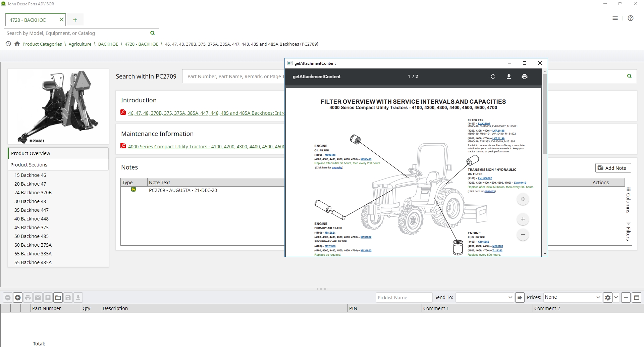Zoom out of the PDF
The image size is (644, 347).
point(523,235)
